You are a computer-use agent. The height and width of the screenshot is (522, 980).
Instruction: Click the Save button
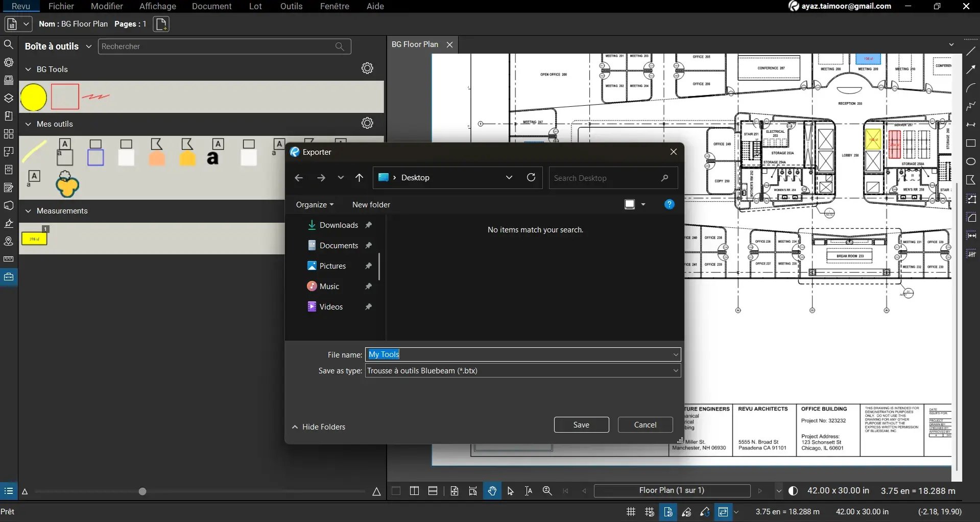581,424
